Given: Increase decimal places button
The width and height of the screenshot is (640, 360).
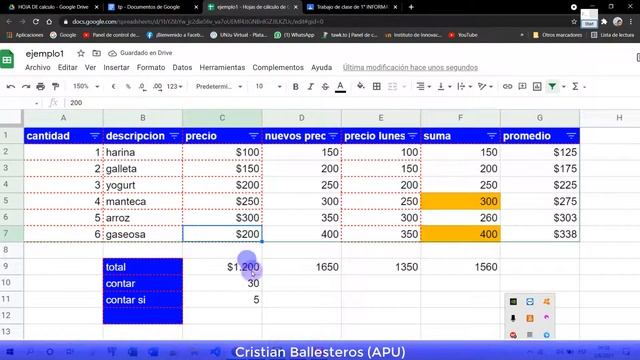Looking at the screenshot, I should [158, 87].
